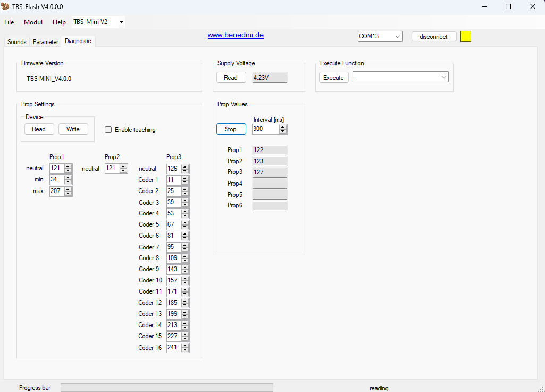Click the progress bar at the bottom
The image size is (545, 392).
tap(167, 388)
